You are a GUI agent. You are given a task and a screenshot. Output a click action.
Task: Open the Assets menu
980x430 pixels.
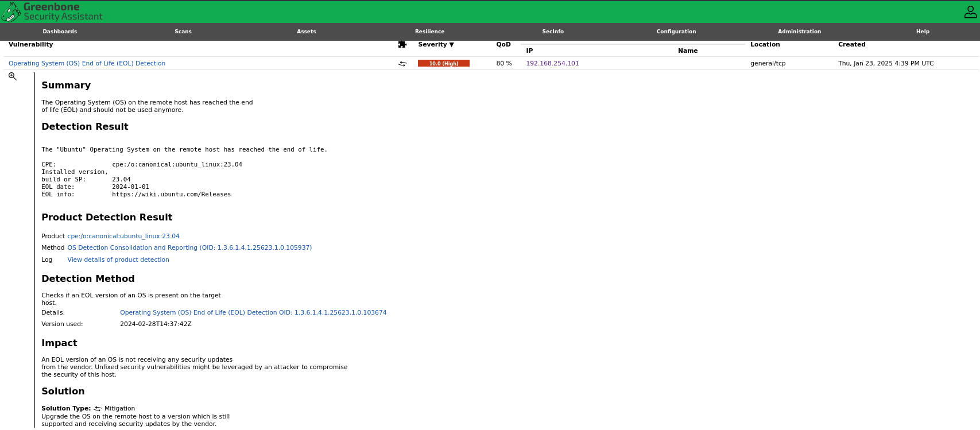click(307, 32)
